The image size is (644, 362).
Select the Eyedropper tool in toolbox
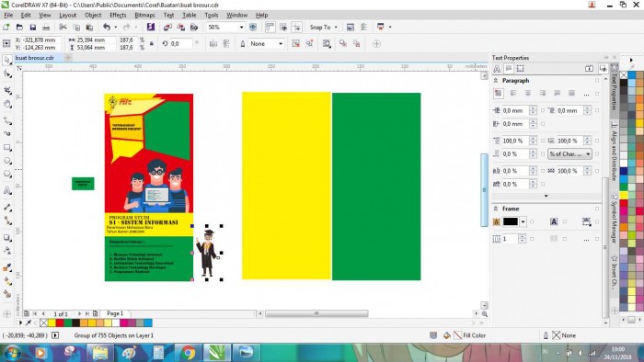(x=7, y=267)
